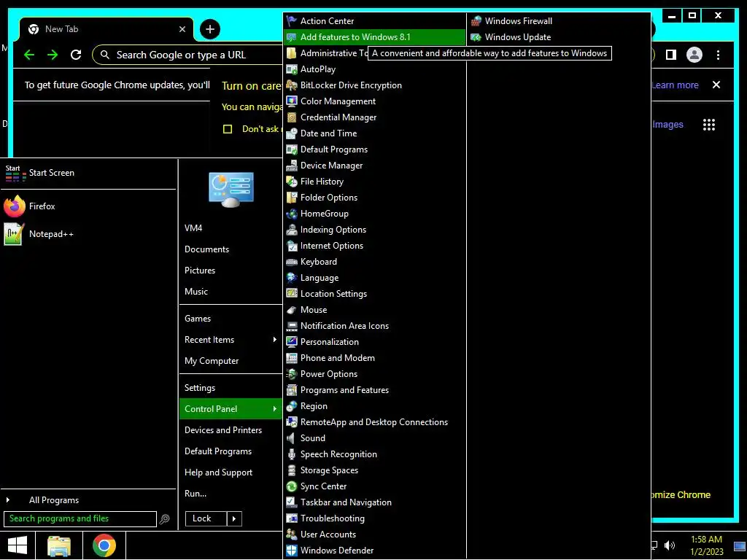The width and height of the screenshot is (747, 560).
Task: Open Sound settings entry
Action: 374,438
